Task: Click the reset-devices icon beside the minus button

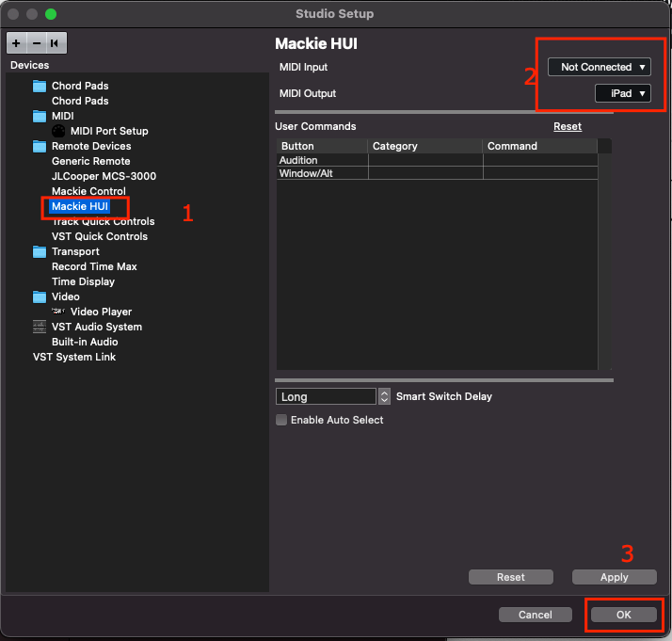Action: (56, 43)
